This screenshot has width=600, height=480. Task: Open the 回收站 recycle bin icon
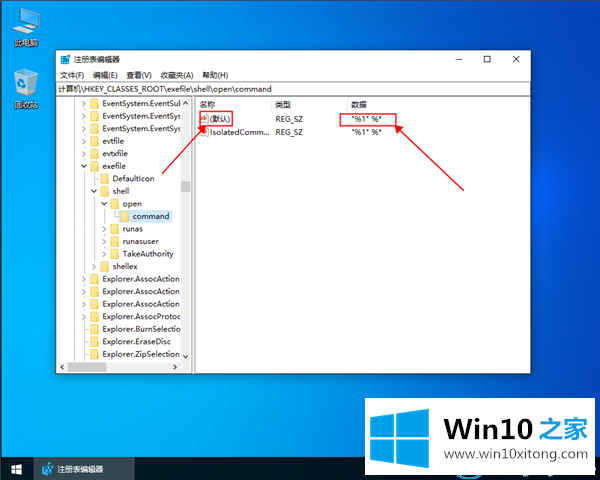[x=26, y=89]
